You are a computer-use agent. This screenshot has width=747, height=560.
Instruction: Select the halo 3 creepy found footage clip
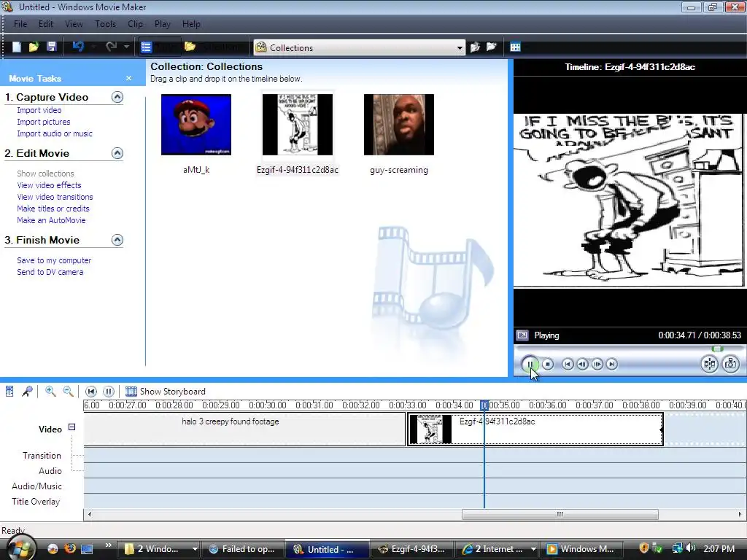coord(244,429)
